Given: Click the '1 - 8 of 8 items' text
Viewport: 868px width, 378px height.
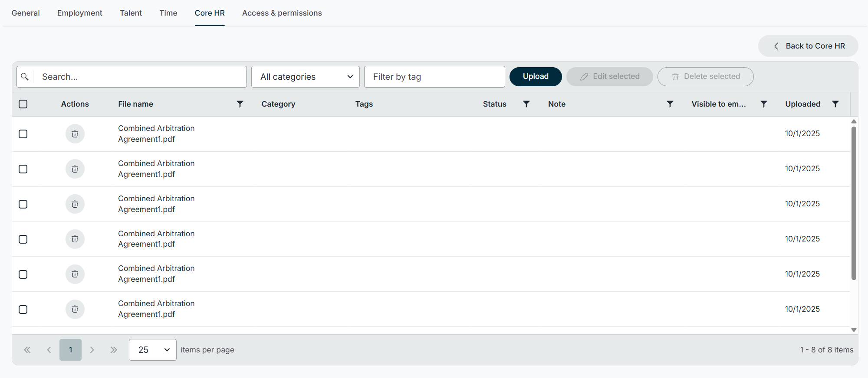Looking at the screenshot, I should coord(827,350).
